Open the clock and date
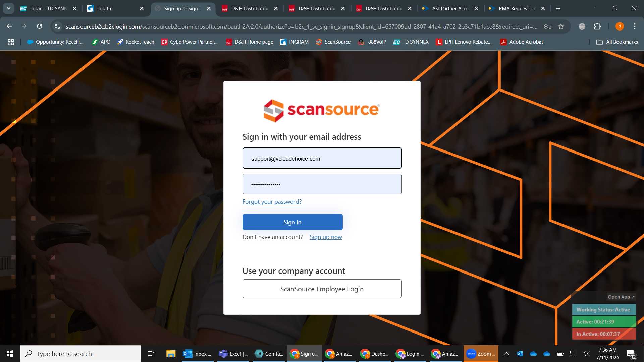This screenshot has height=362, width=644. tap(607, 354)
